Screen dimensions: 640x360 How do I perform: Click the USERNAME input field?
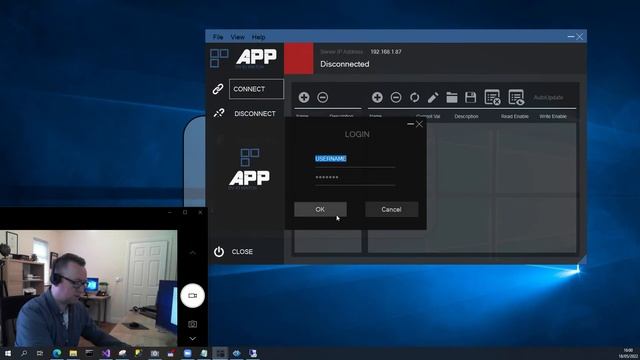[355, 159]
